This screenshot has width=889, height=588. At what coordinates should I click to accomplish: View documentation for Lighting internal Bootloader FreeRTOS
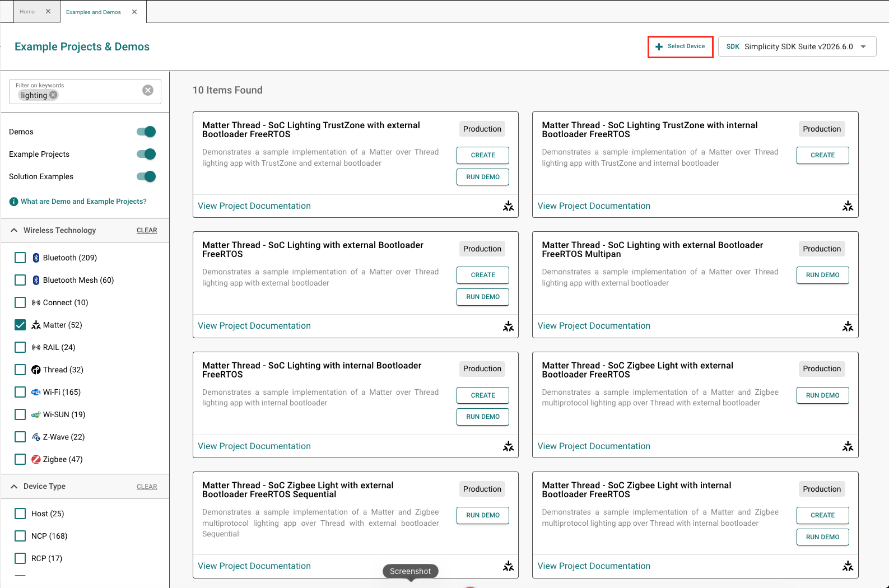[x=254, y=446]
